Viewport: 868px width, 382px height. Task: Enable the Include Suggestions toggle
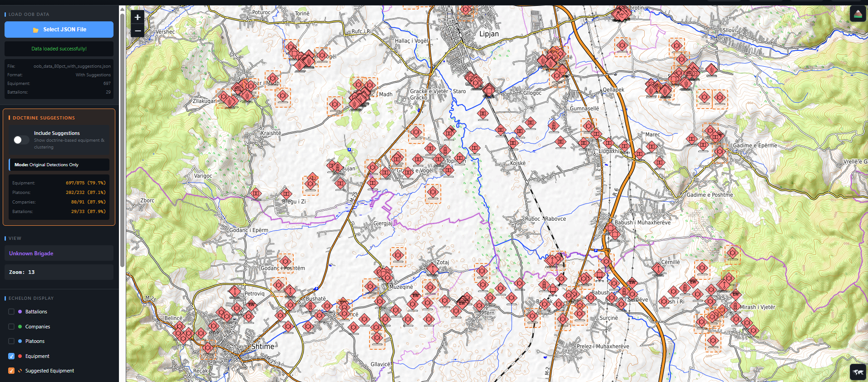pyautogui.click(x=21, y=140)
